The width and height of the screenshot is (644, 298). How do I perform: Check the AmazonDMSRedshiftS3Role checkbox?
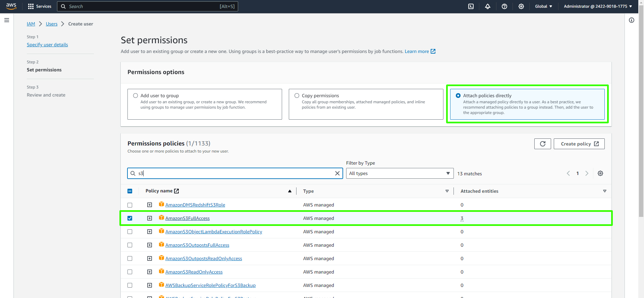point(130,205)
